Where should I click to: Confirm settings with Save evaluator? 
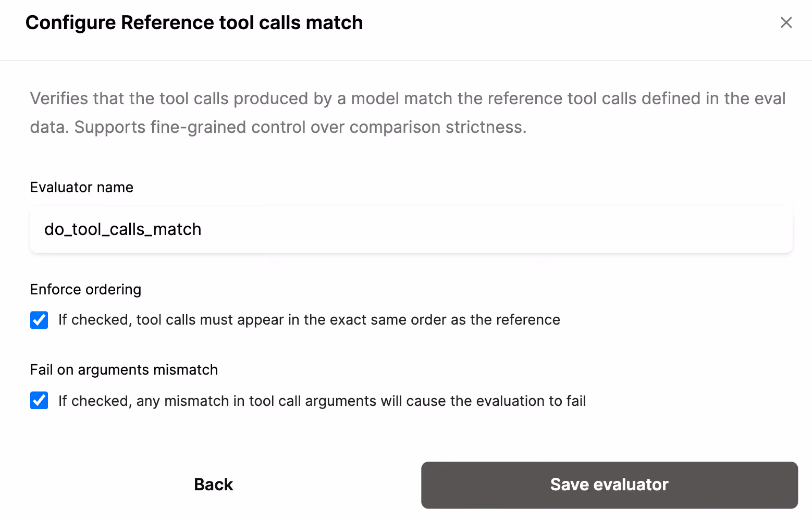(x=608, y=485)
